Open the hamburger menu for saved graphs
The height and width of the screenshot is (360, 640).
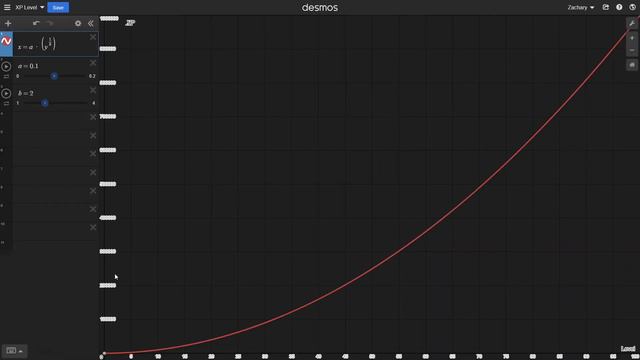(7, 7)
